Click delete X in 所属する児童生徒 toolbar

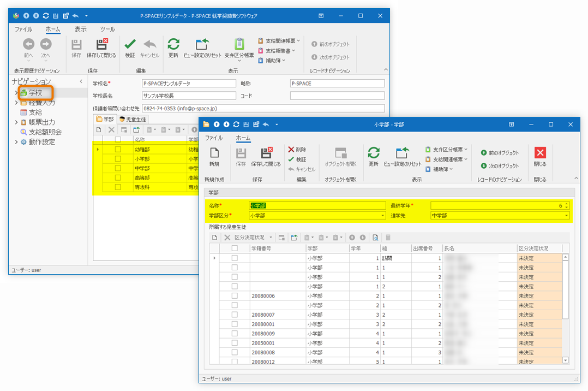tap(227, 238)
